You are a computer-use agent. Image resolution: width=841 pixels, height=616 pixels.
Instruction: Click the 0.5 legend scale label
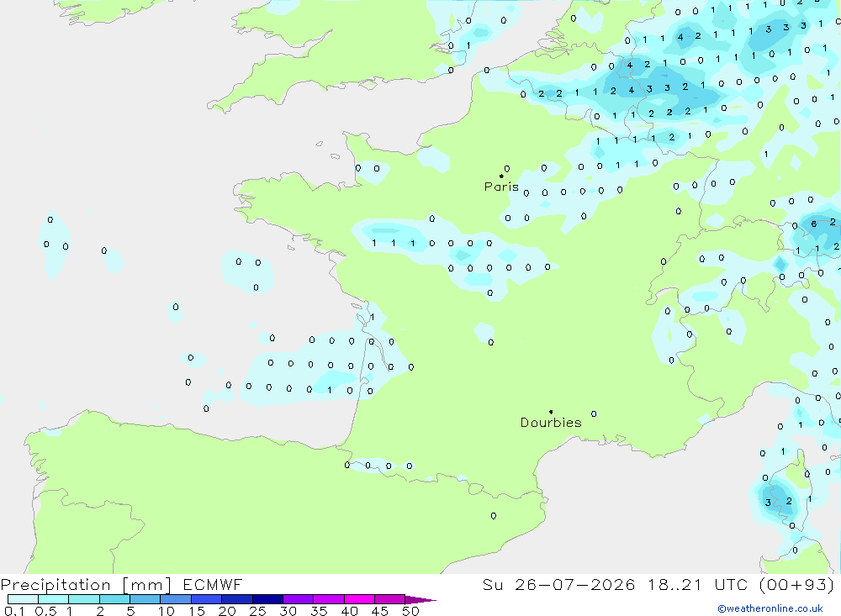pyautogui.click(x=45, y=611)
